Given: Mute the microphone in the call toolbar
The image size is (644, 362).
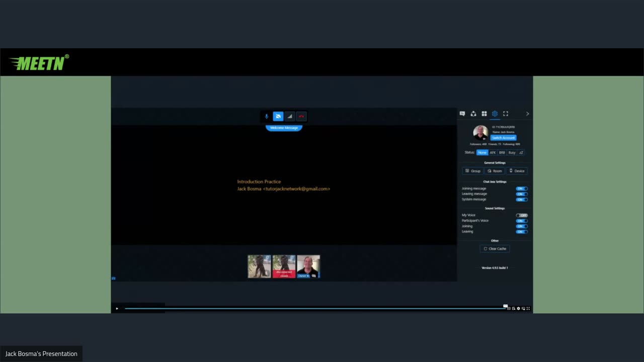Looking at the screenshot, I should pos(267,117).
